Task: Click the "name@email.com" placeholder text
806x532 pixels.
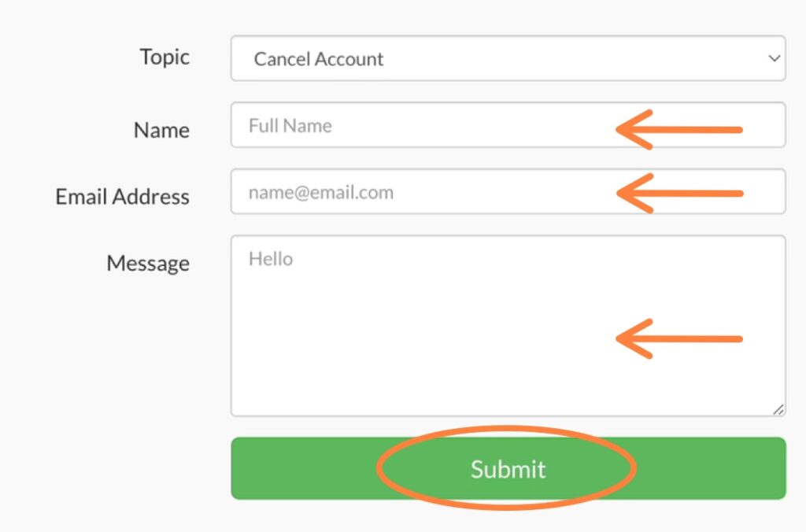Action: [x=320, y=193]
